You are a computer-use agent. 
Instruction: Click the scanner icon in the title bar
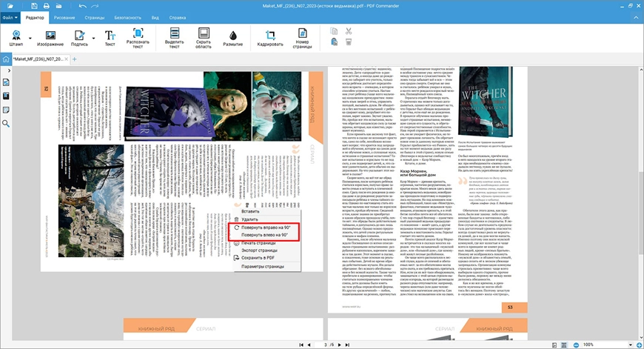[x=58, y=6]
